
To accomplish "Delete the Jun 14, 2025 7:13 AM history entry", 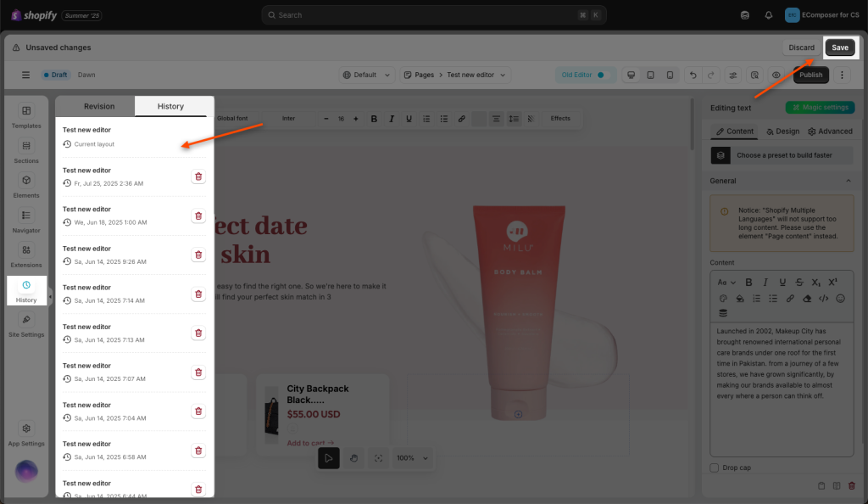I will [198, 333].
